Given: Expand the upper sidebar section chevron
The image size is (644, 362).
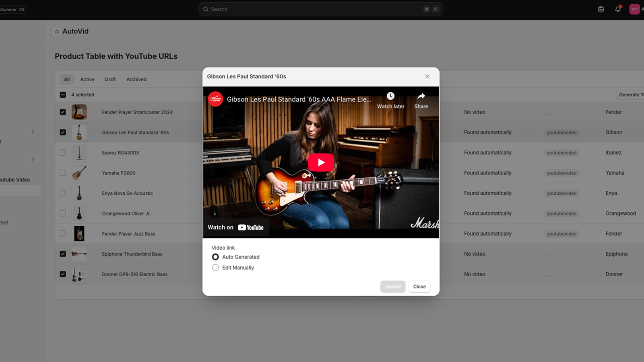Looking at the screenshot, I should 33,132.
